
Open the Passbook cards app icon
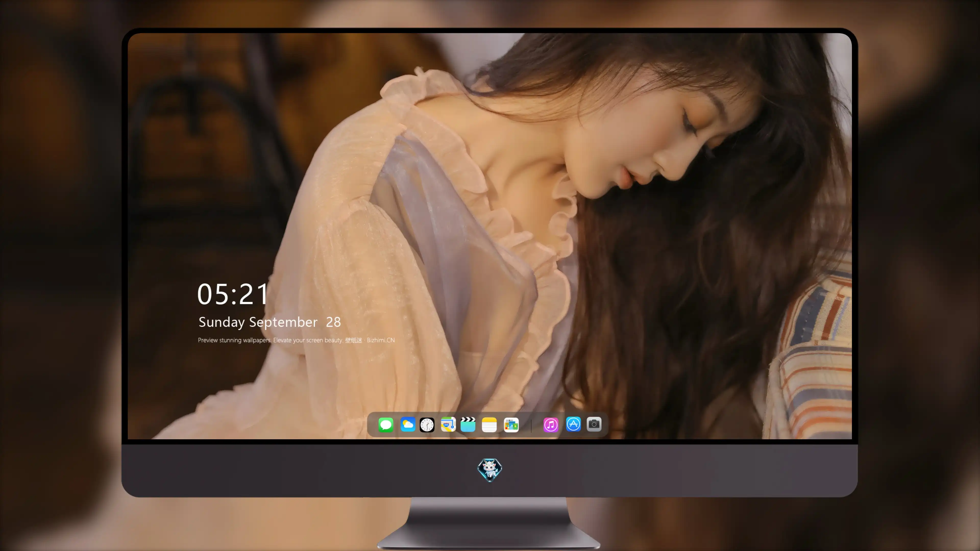tap(511, 424)
